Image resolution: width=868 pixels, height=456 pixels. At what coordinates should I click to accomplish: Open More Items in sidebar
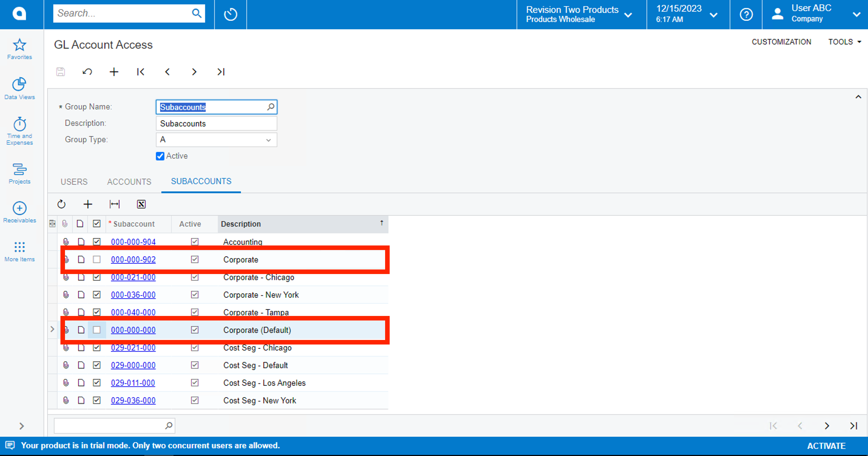pyautogui.click(x=19, y=252)
